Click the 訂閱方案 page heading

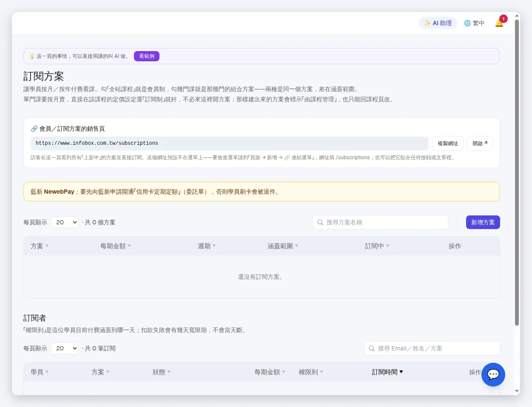coord(43,76)
